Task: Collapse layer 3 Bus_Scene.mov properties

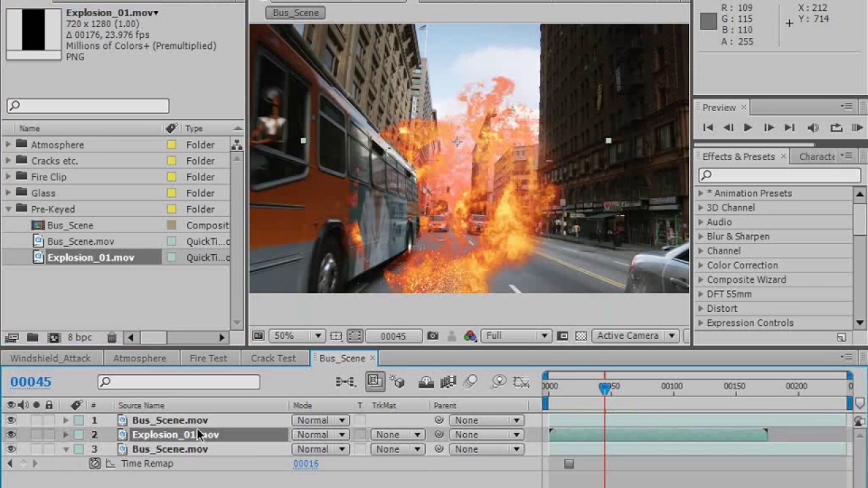Action: tap(66, 449)
